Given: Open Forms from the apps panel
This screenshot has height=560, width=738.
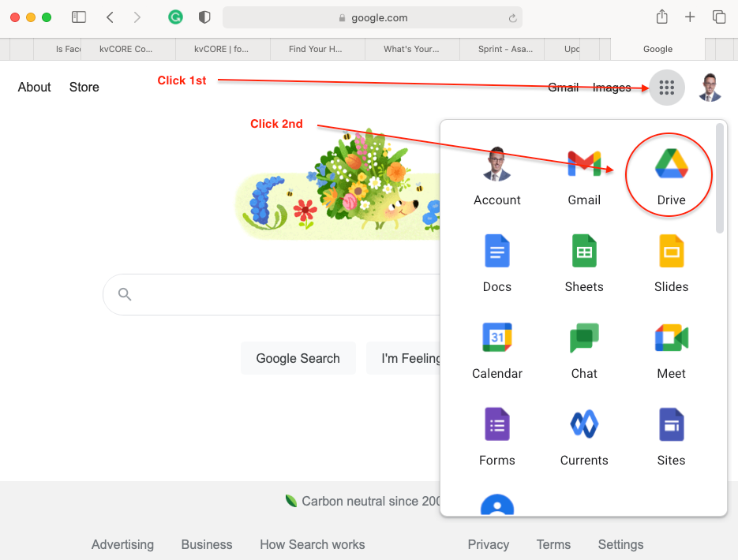Looking at the screenshot, I should [x=497, y=437].
